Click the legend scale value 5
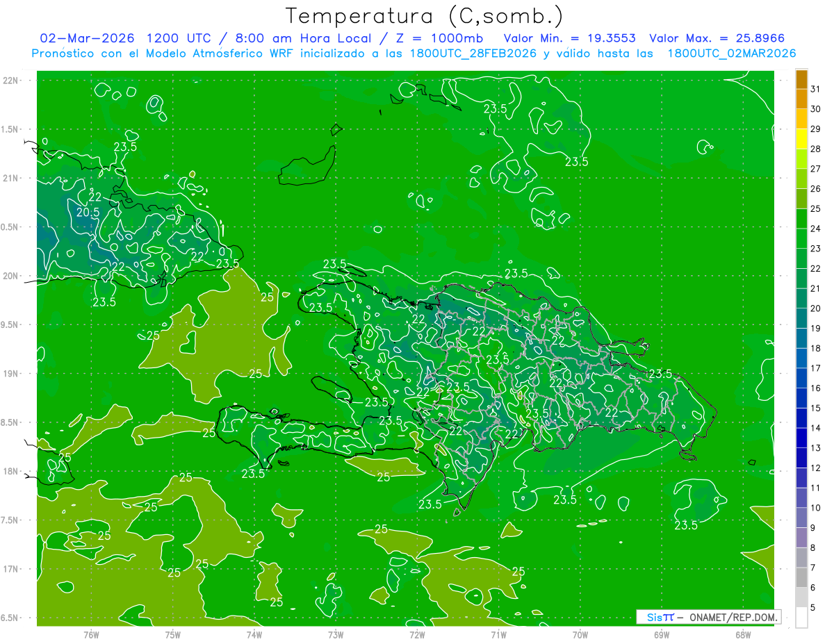The image size is (834, 644). click(x=813, y=607)
